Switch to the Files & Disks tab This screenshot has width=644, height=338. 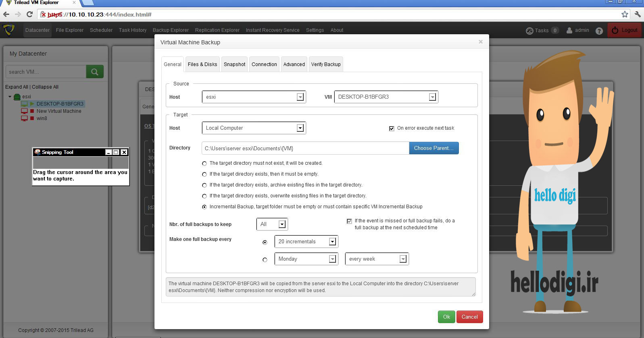pyautogui.click(x=202, y=64)
